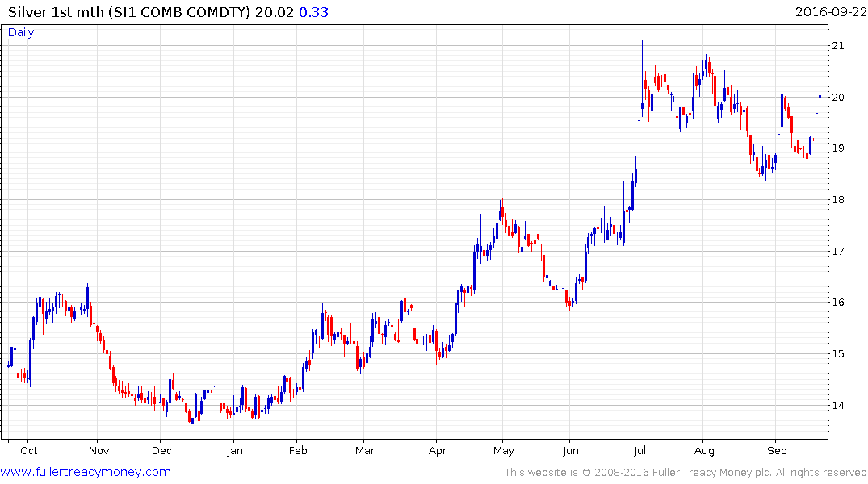
Task: Select the Aug month axis label
Action: (704, 452)
